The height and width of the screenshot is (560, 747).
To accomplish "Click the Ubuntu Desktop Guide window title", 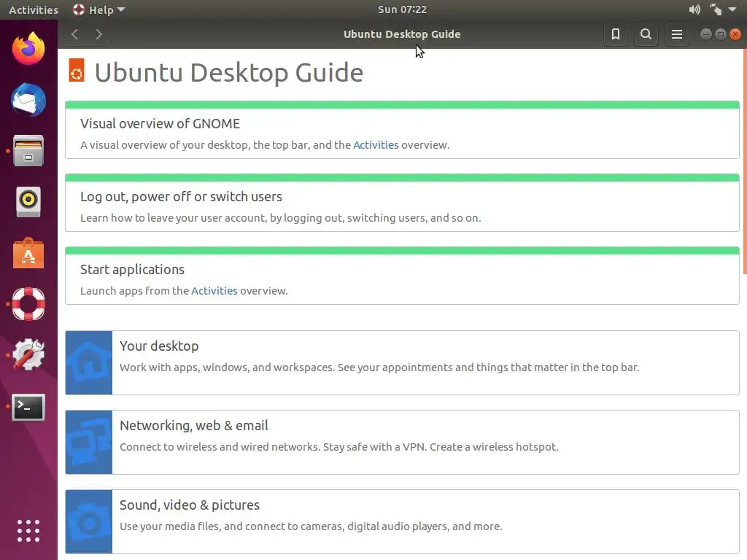I will point(402,34).
